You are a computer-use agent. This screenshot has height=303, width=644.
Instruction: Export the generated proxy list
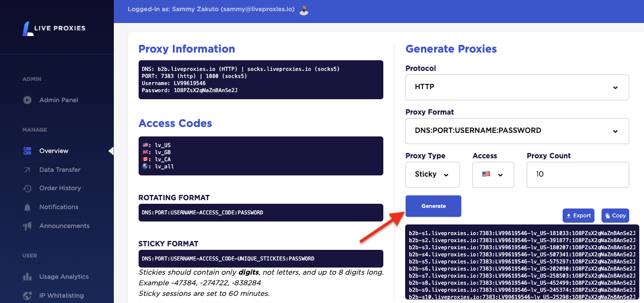[x=578, y=216]
